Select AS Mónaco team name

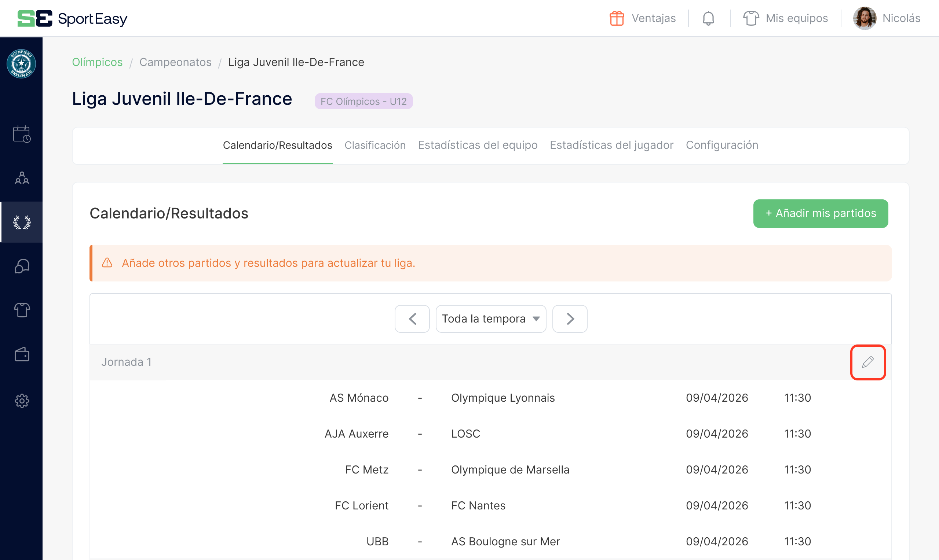pos(359,398)
